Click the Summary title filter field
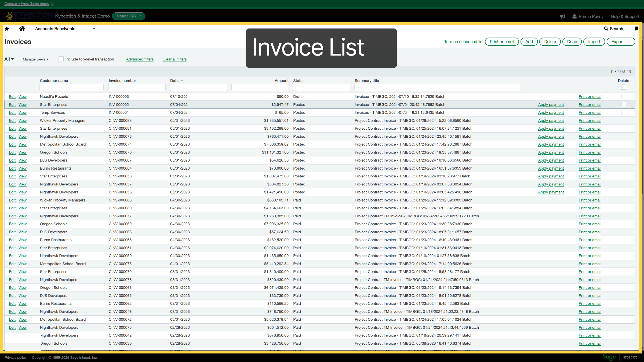The image size is (644, 362). (437, 87)
